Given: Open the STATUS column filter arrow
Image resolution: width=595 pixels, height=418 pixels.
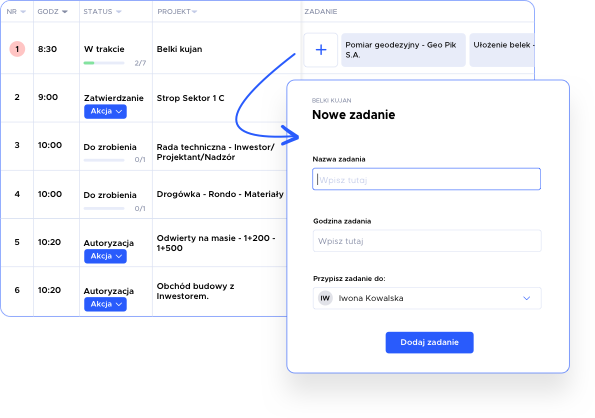Looking at the screenshot, I should [119, 12].
